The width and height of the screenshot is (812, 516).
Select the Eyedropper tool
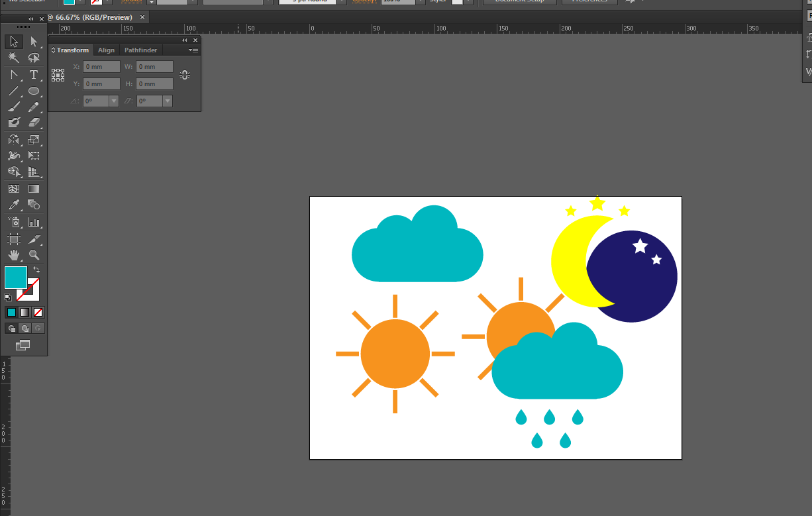(x=14, y=205)
